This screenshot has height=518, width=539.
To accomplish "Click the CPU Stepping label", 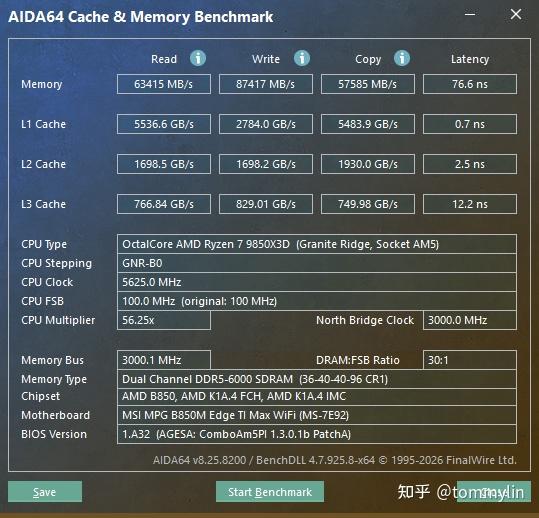I will click(57, 263).
